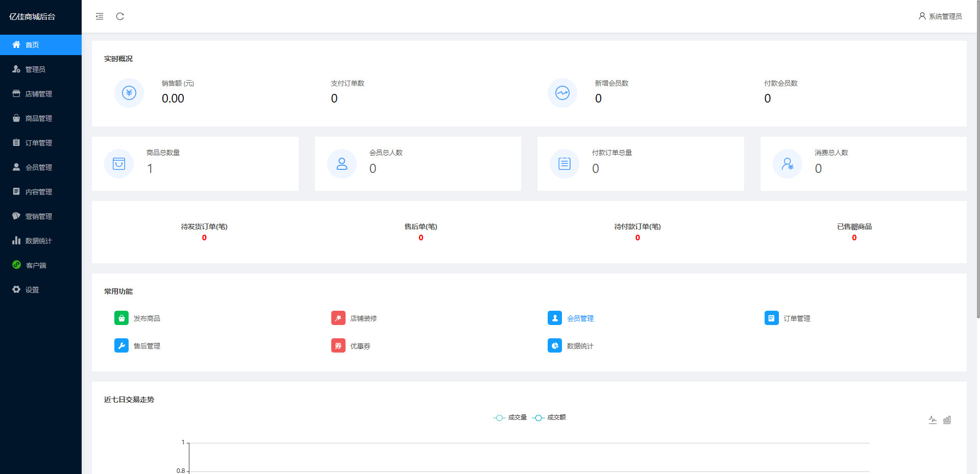Click the blue pie chart 数据统计 icon
Image resolution: width=980 pixels, height=474 pixels.
[x=555, y=345]
